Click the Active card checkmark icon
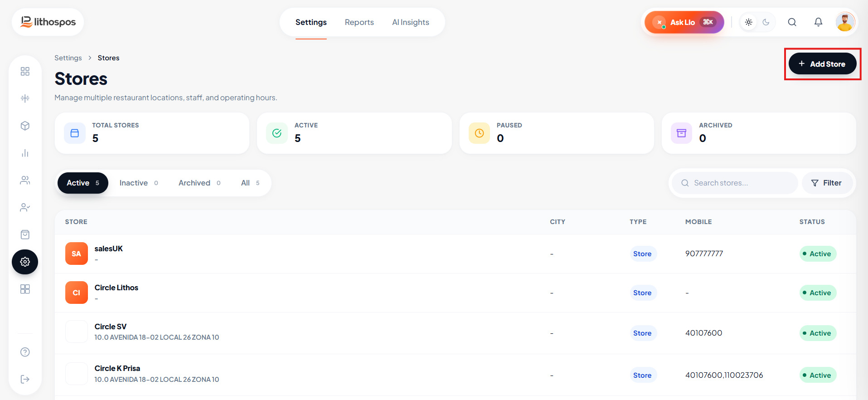868x400 pixels. coord(277,133)
